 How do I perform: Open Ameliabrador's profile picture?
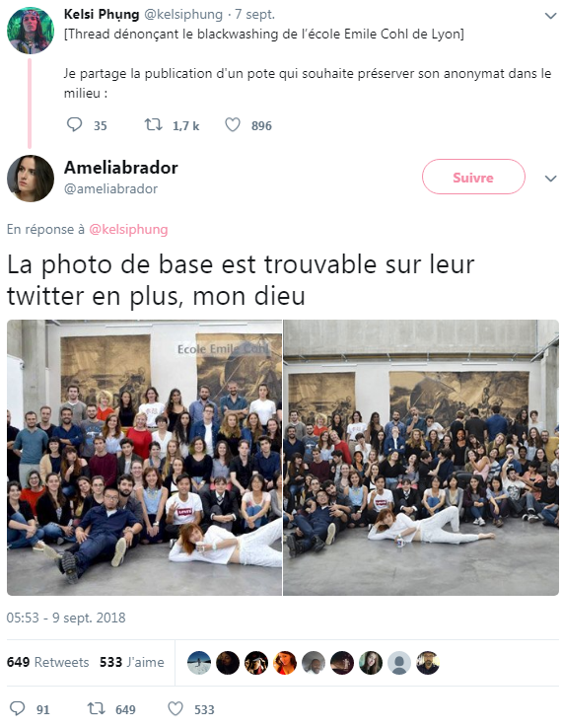(x=31, y=179)
